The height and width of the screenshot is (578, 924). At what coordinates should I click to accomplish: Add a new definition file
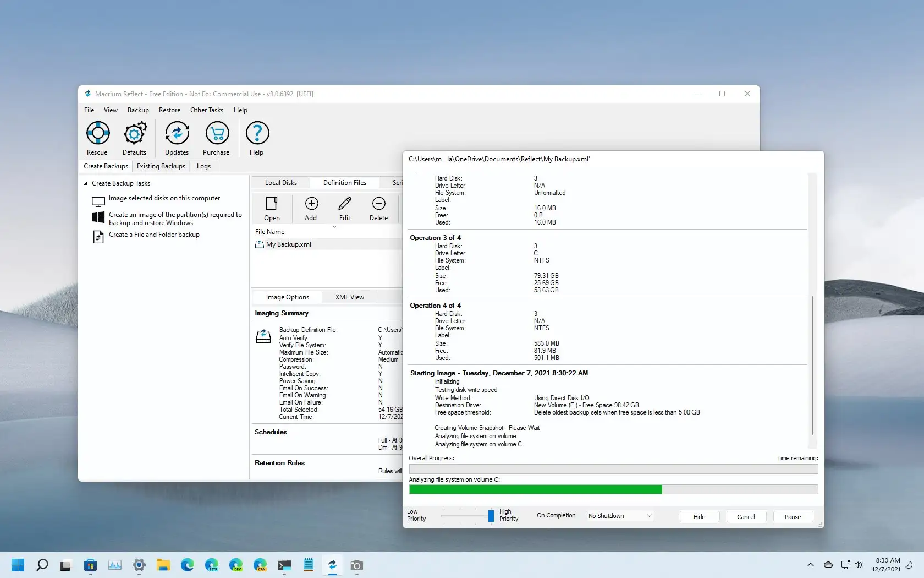tap(311, 204)
